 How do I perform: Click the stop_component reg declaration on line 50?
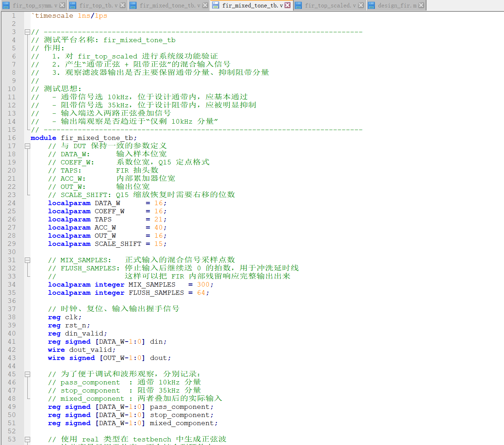point(131,415)
